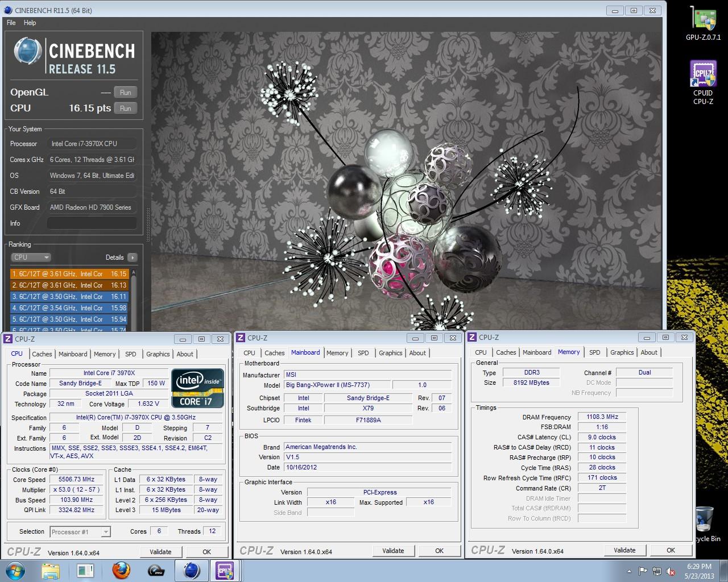Switch to Memory tab in middle CPU-Z

pyautogui.click(x=337, y=353)
